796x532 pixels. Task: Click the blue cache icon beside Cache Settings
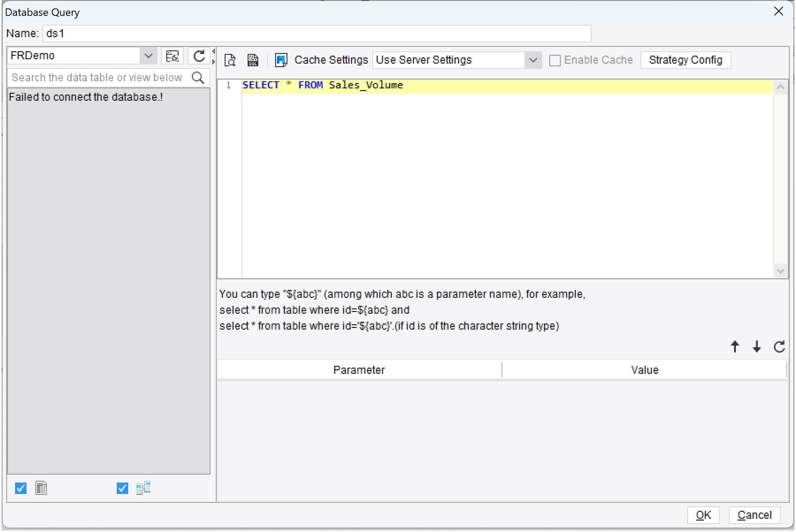[281, 60]
